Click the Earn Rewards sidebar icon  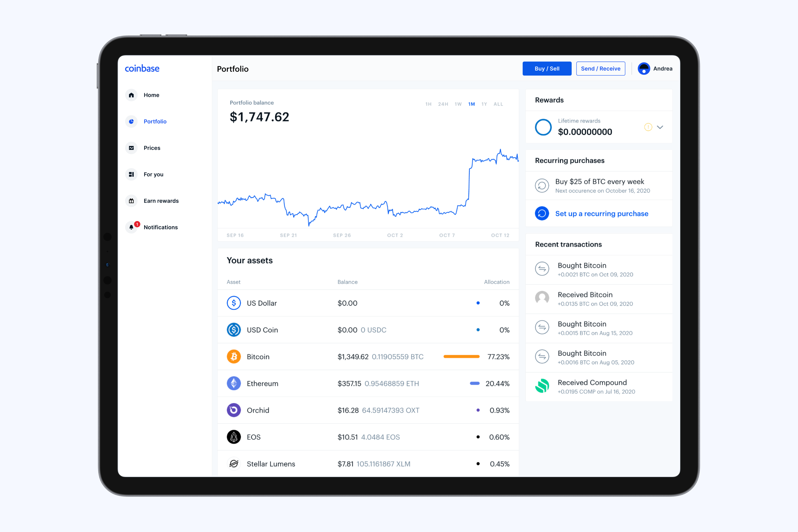tap(131, 200)
